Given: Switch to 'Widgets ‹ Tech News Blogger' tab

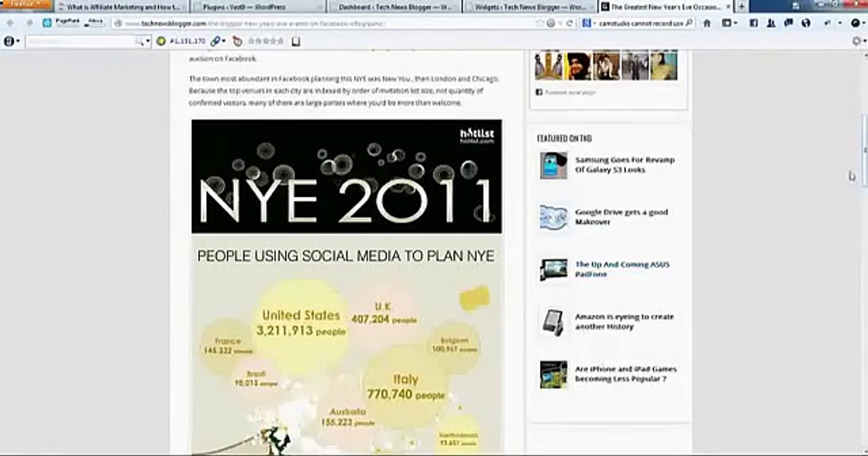Looking at the screenshot, I should [x=530, y=7].
